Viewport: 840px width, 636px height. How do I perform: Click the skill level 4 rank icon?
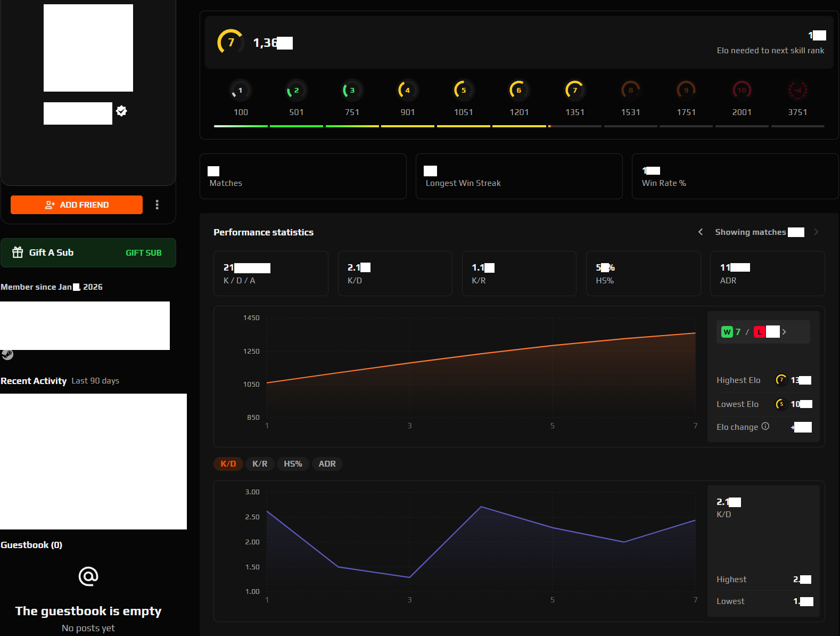coord(407,91)
